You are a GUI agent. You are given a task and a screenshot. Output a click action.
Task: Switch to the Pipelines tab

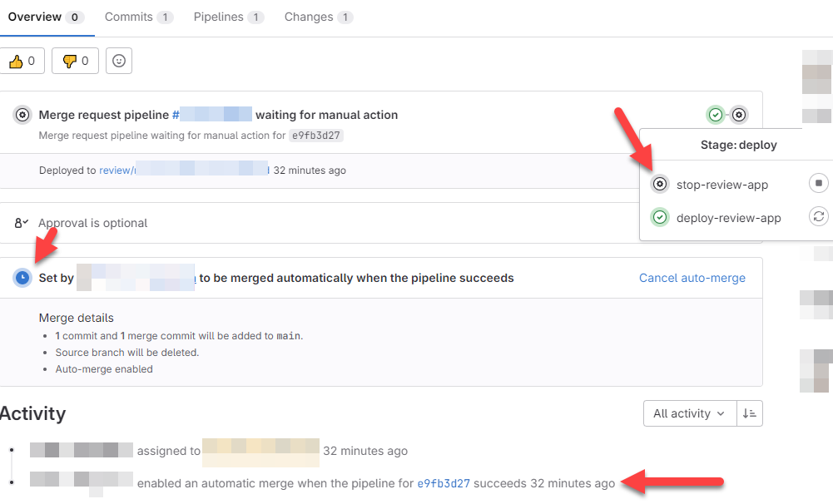(x=229, y=17)
